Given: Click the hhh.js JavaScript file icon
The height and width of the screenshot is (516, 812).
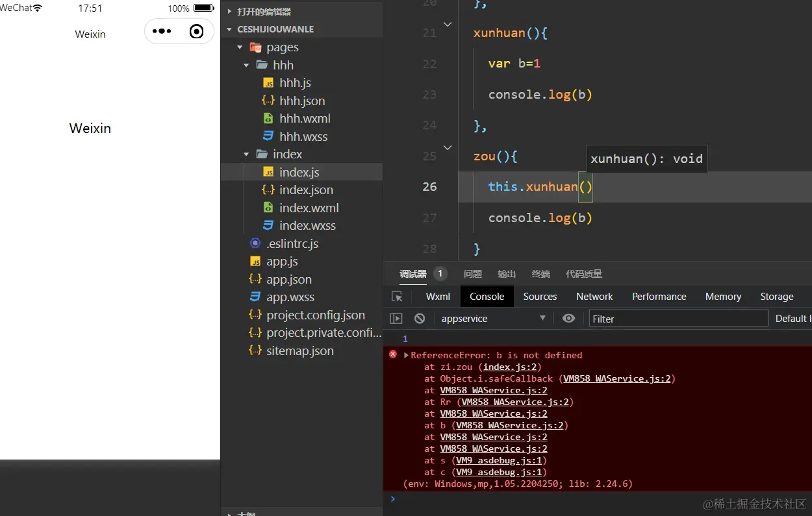Looking at the screenshot, I should tap(268, 82).
